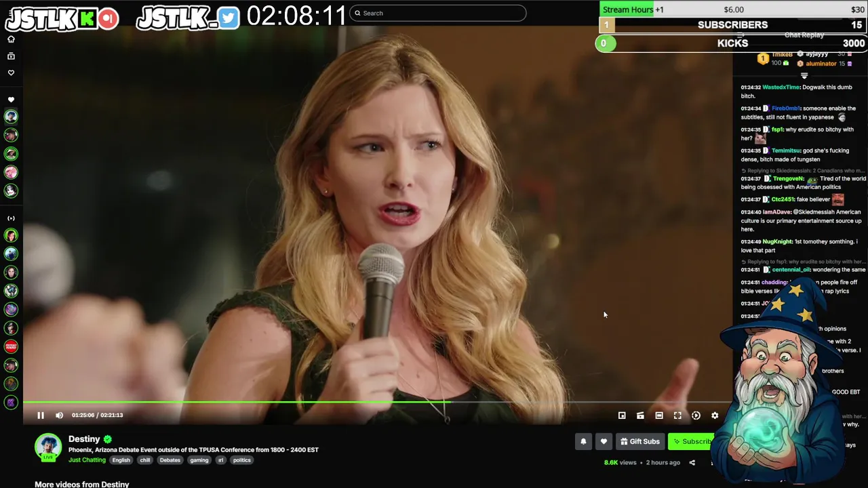Click '8.6K views' text
The width and height of the screenshot is (868, 488).
point(620,463)
